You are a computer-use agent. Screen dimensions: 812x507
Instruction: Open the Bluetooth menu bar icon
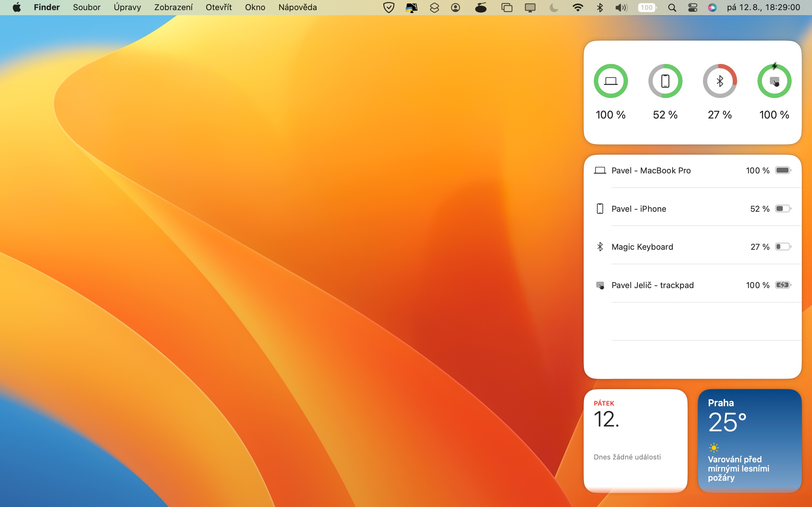pos(600,7)
